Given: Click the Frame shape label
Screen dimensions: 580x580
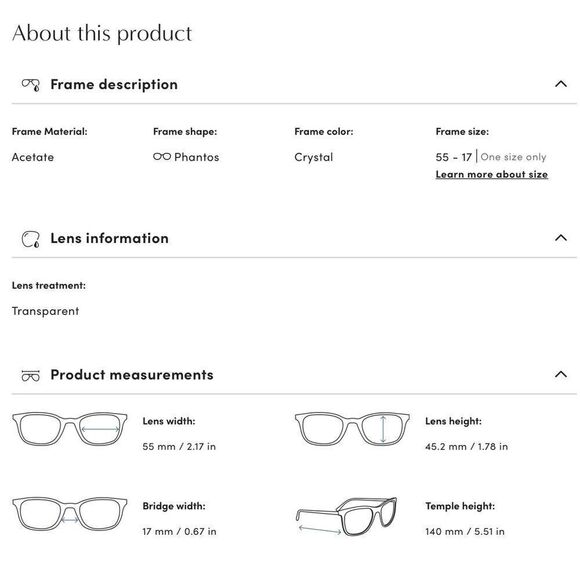Looking at the screenshot, I should pyautogui.click(x=185, y=132).
